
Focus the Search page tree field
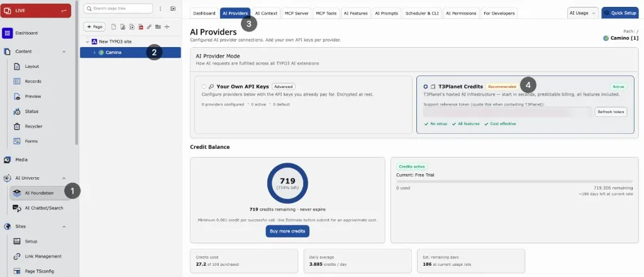[x=118, y=9]
